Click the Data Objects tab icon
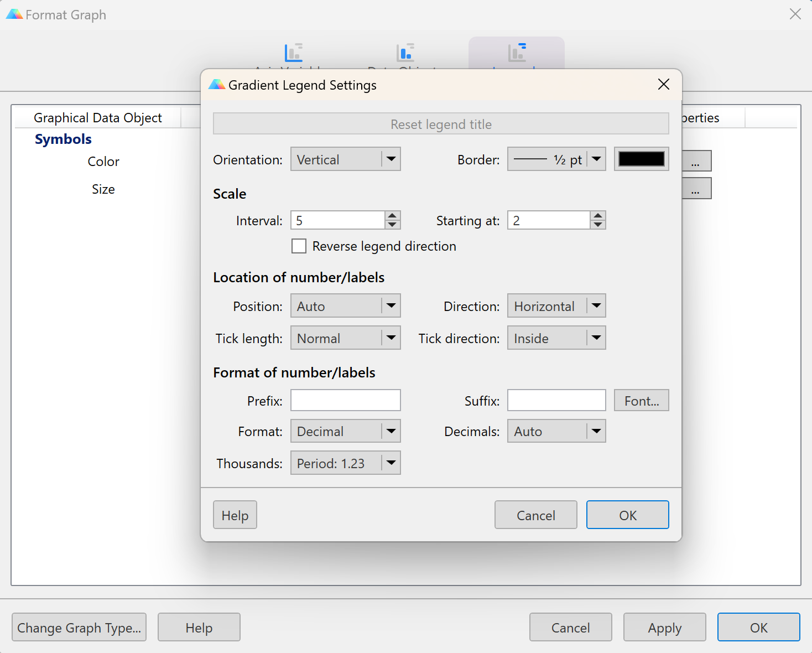Image resolution: width=812 pixels, height=653 pixels. [x=405, y=53]
